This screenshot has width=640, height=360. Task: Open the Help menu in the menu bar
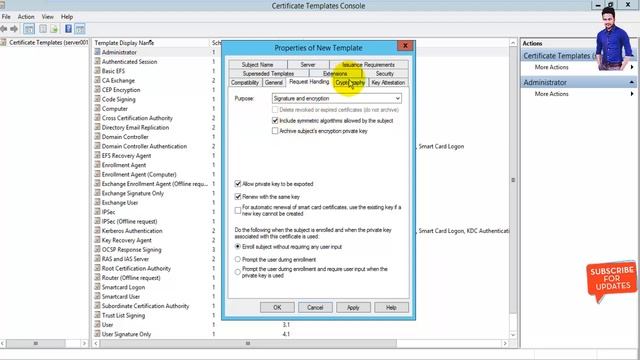(x=67, y=17)
